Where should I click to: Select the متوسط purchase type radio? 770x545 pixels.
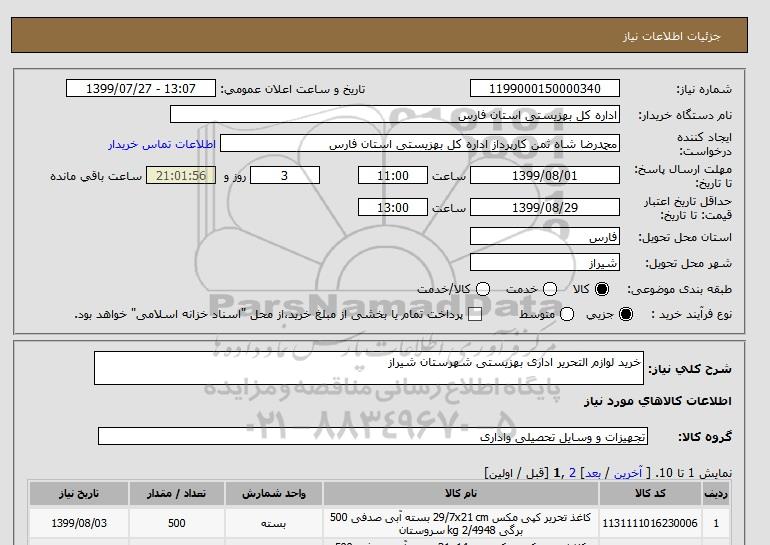coord(567,314)
